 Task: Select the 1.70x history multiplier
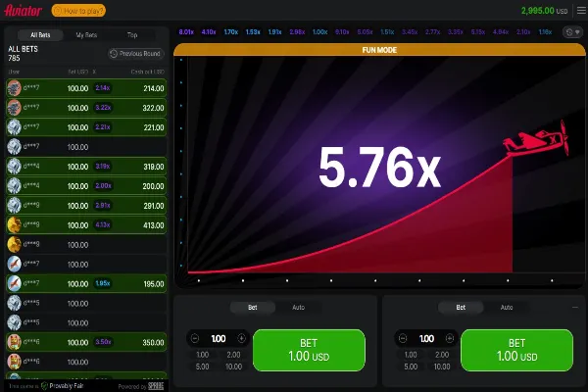(231, 32)
